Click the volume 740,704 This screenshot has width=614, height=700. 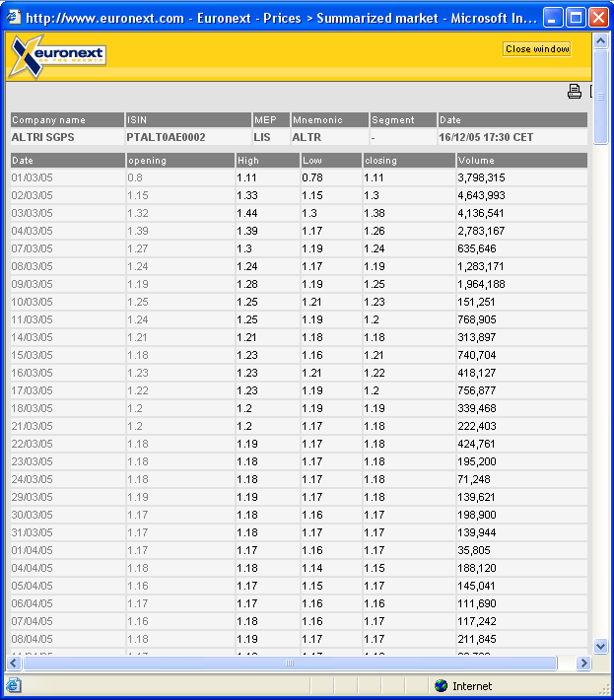point(477,355)
